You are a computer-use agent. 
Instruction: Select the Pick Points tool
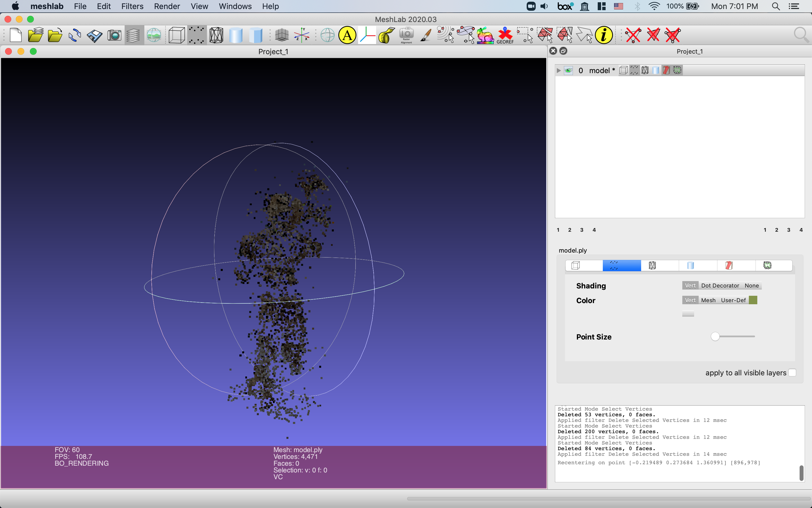[x=445, y=35]
